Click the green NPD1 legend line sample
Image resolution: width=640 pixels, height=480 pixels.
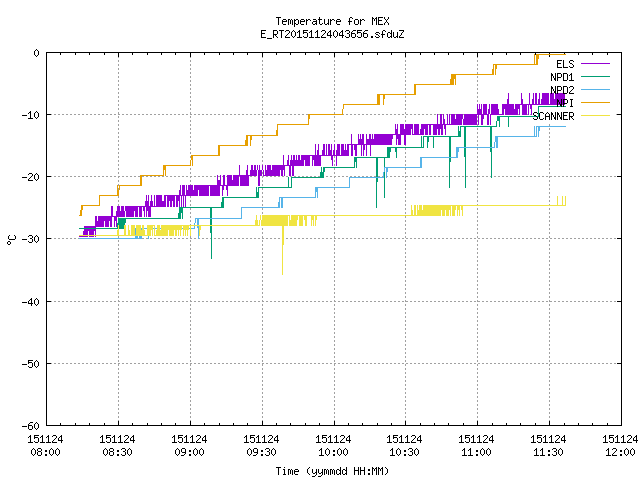595,77
